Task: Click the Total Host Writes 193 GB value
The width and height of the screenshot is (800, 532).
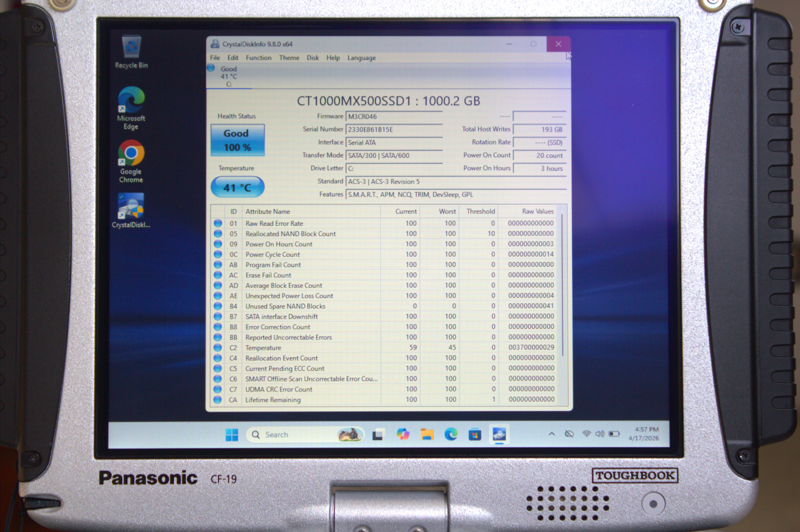Action: [x=539, y=129]
